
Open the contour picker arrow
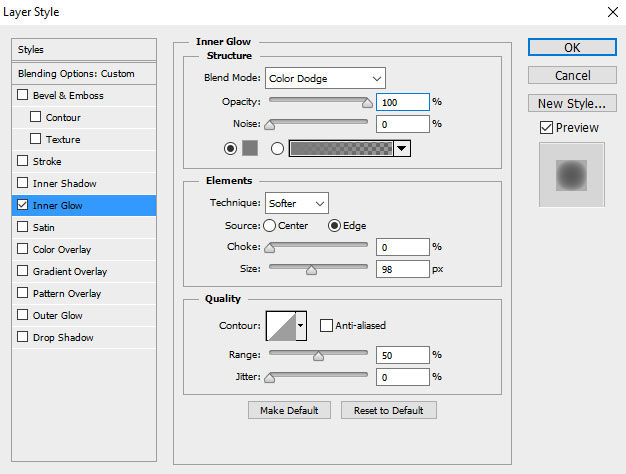click(301, 326)
